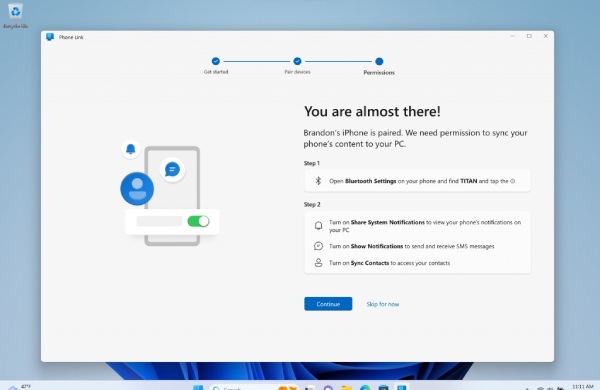Select the Permissions step indicator circle
The width and height of the screenshot is (600, 390).
tap(379, 61)
